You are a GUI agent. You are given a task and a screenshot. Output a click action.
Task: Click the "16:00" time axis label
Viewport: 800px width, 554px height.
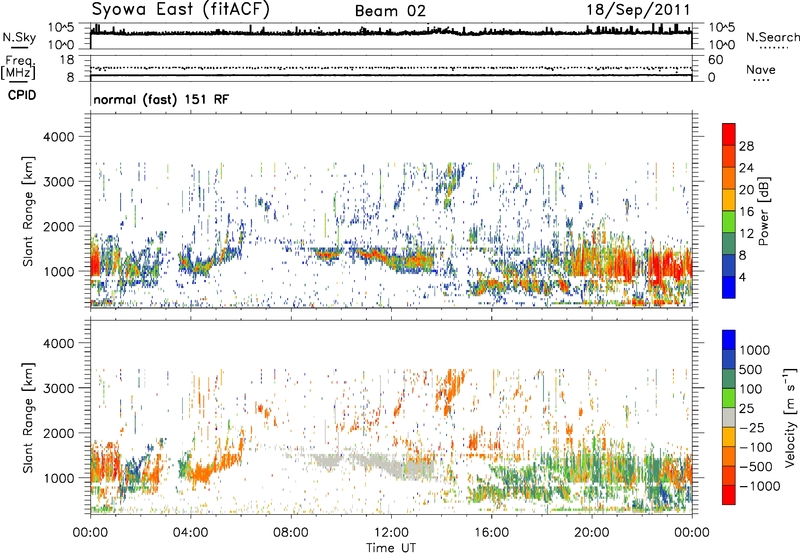(x=491, y=533)
